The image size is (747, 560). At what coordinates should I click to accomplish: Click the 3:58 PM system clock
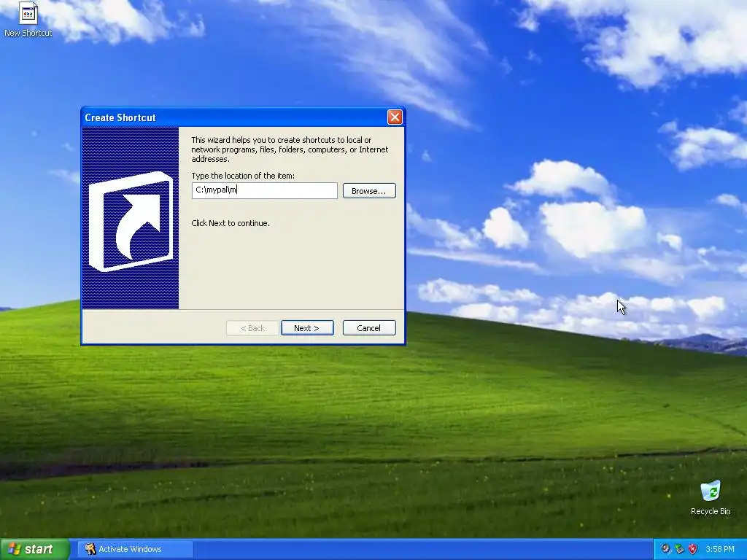coord(720,549)
